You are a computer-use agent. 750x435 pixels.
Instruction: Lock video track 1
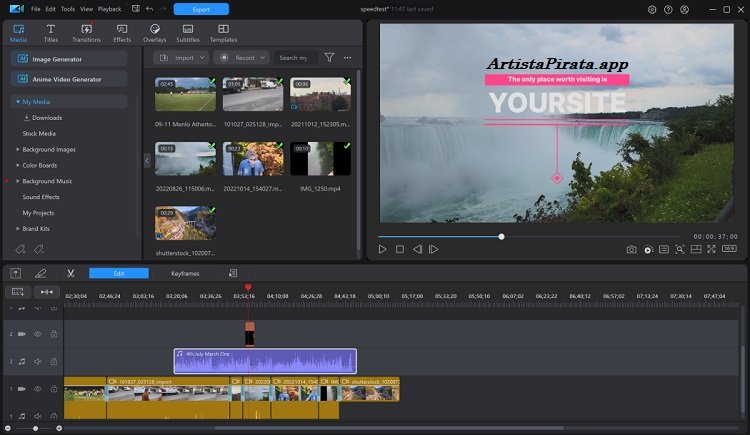(x=54, y=389)
